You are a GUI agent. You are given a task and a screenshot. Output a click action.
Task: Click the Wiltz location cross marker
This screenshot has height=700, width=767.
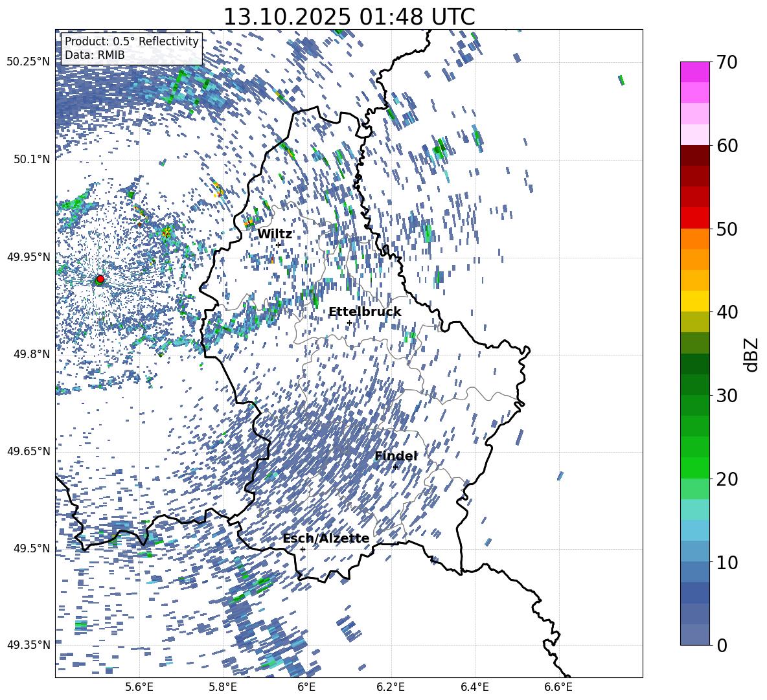(279, 245)
